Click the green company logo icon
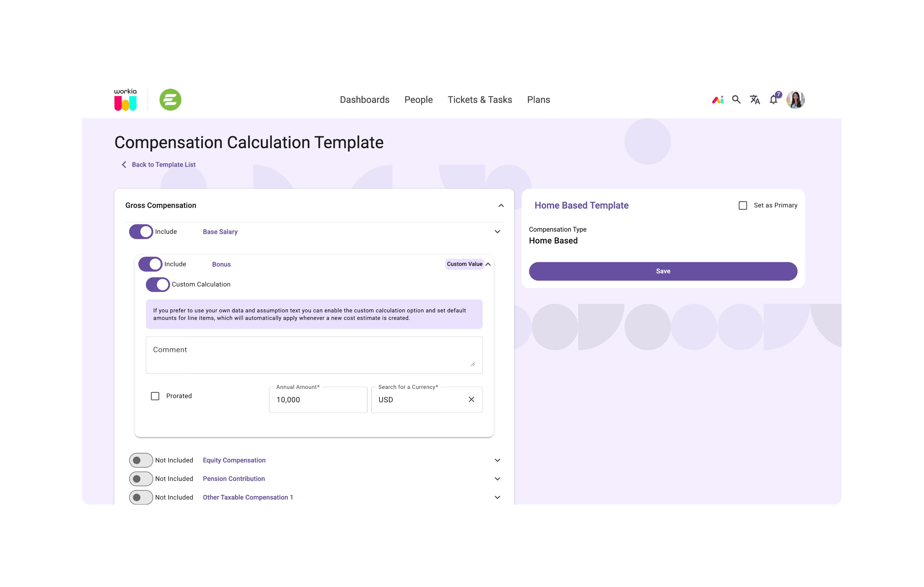 point(170,100)
